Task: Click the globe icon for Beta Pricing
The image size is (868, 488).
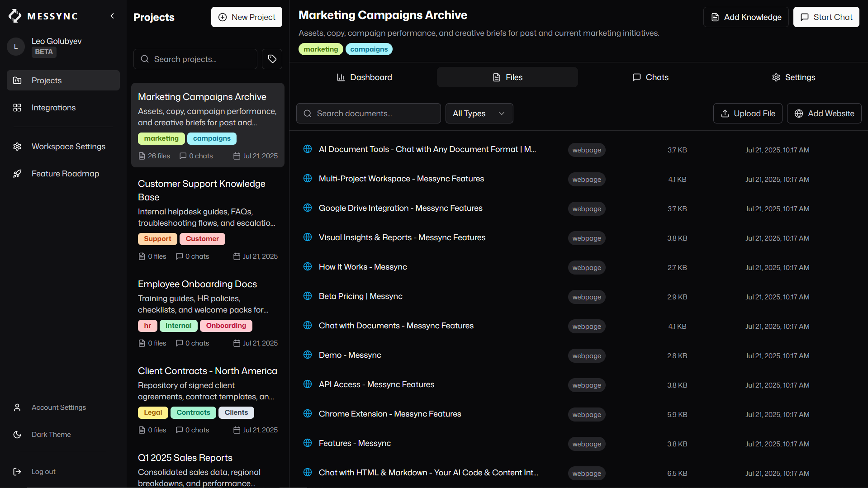Action: click(x=308, y=296)
